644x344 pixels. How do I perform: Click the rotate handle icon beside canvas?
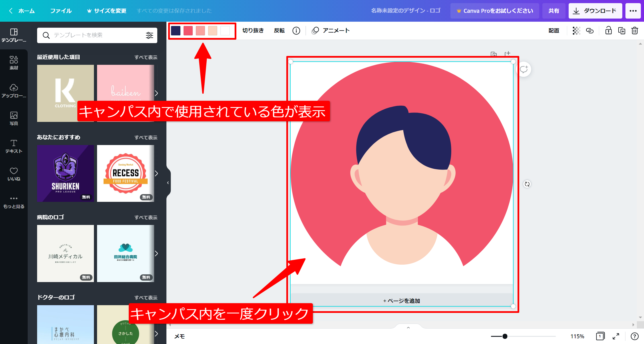(527, 184)
